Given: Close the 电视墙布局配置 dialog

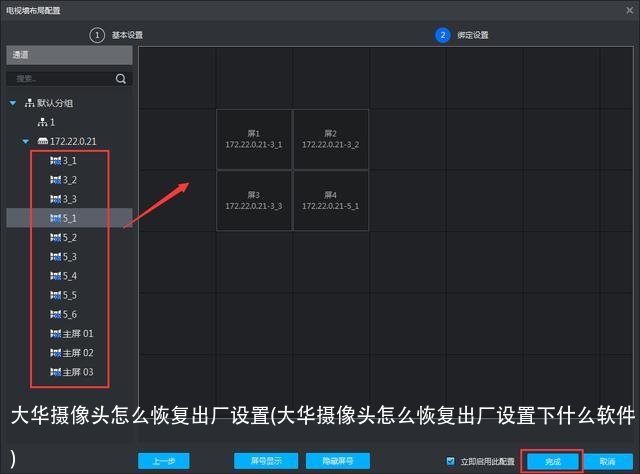Looking at the screenshot, I should click(630, 10).
